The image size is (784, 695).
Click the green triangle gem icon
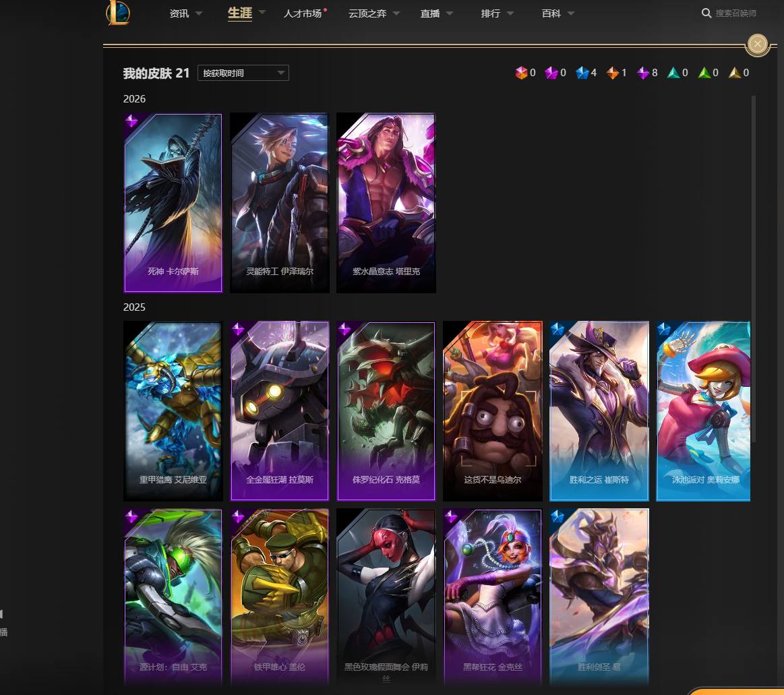point(704,73)
